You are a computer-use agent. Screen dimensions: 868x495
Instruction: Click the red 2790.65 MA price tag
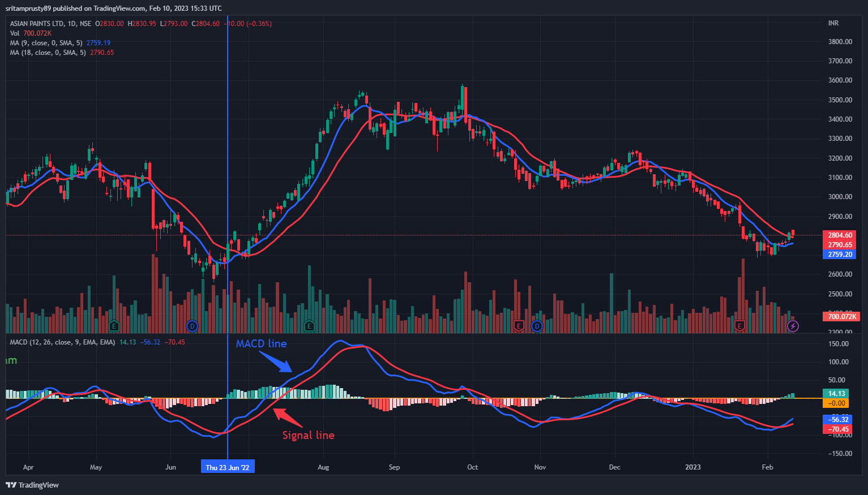(840, 245)
